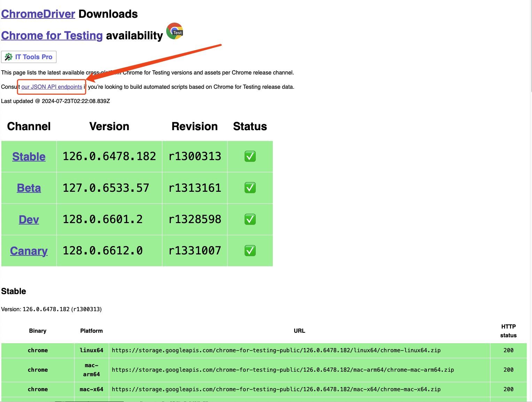The width and height of the screenshot is (532, 402).
Task: Click the Status column header
Action: (250, 126)
